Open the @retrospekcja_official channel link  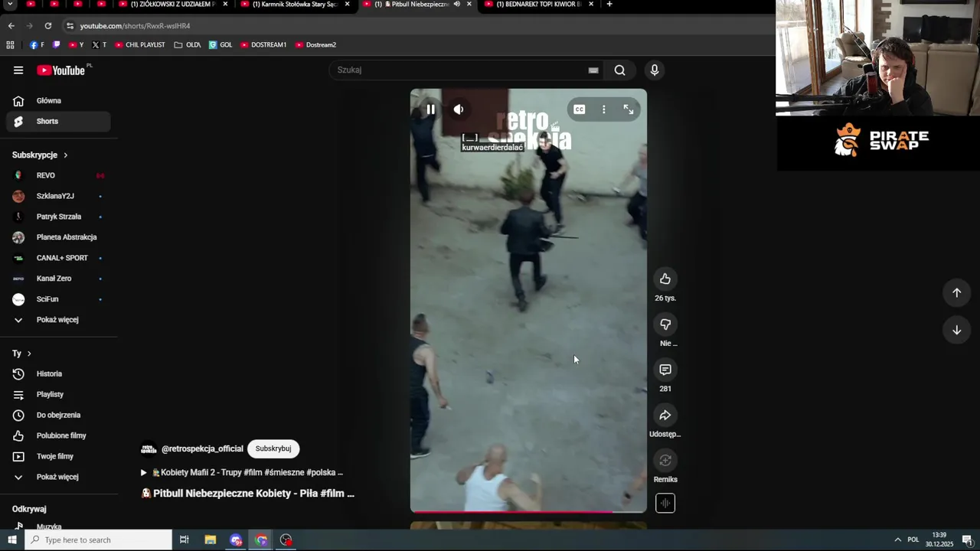pos(202,448)
